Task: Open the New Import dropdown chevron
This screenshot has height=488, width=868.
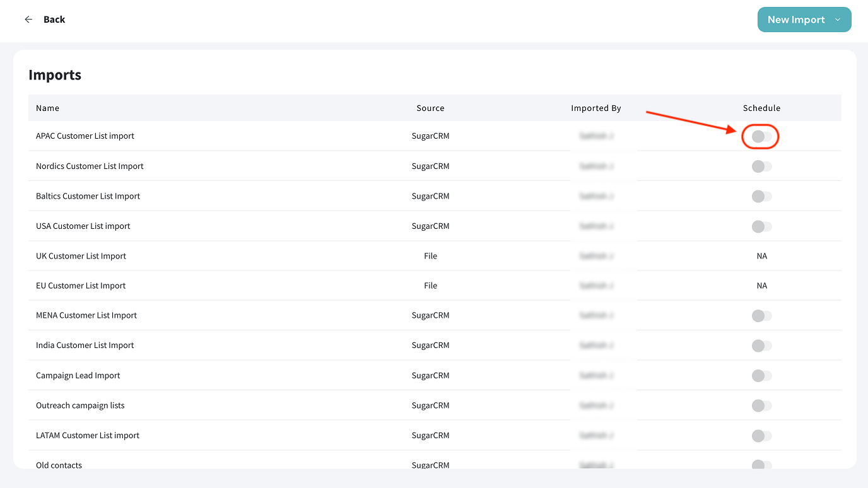Action: (838, 20)
